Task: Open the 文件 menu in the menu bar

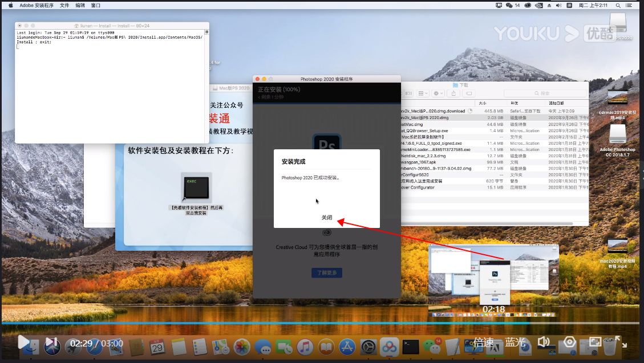Action: [x=64, y=5]
